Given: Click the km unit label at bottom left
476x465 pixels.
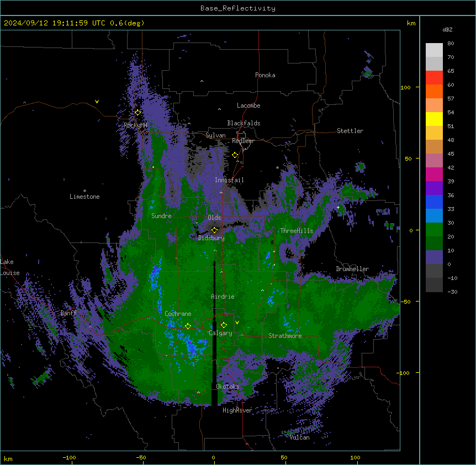Looking at the screenshot, I should pos(8,459).
